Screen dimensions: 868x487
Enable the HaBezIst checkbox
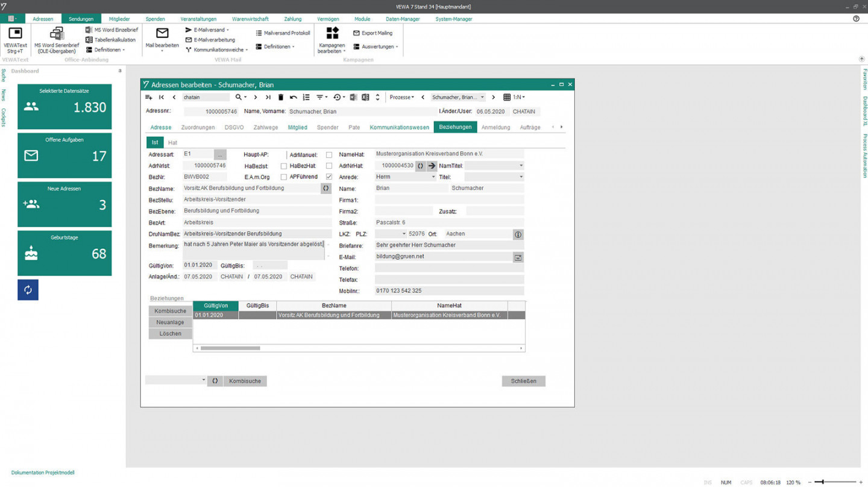click(x=283, y=166)
